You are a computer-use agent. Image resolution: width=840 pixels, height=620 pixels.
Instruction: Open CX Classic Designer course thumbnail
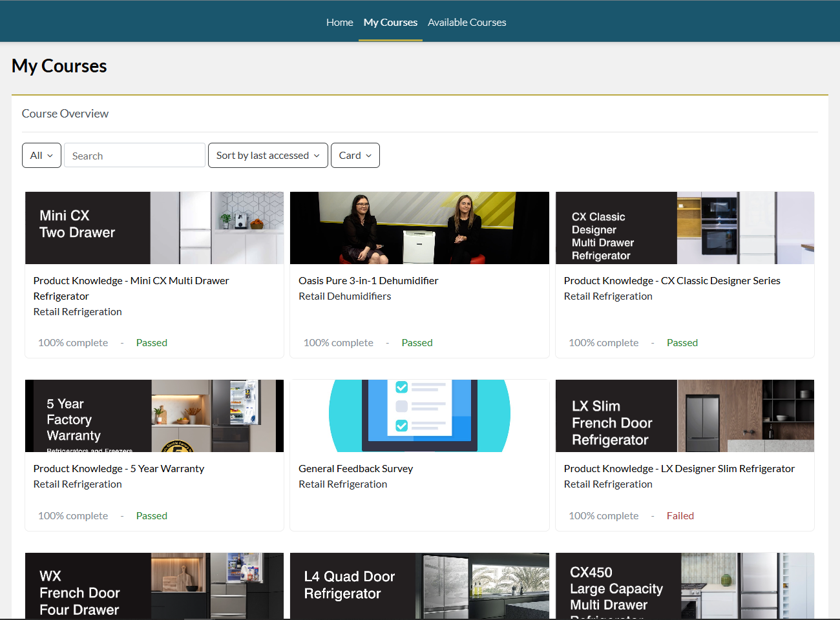(685, 228)
